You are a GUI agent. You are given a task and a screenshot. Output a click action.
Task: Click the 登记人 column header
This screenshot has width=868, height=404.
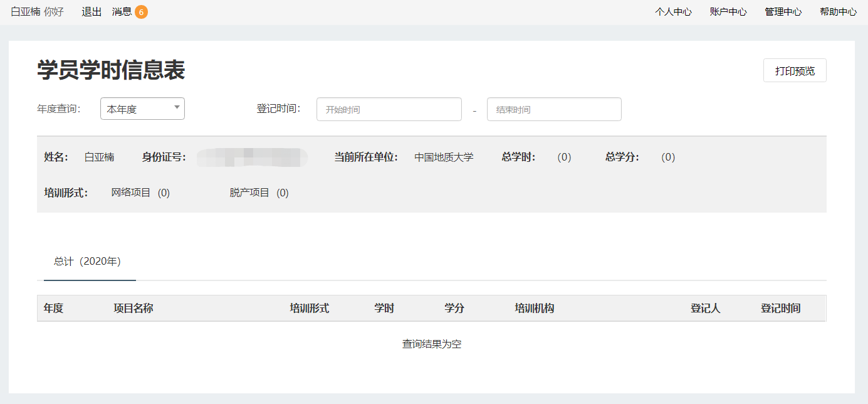705,308
